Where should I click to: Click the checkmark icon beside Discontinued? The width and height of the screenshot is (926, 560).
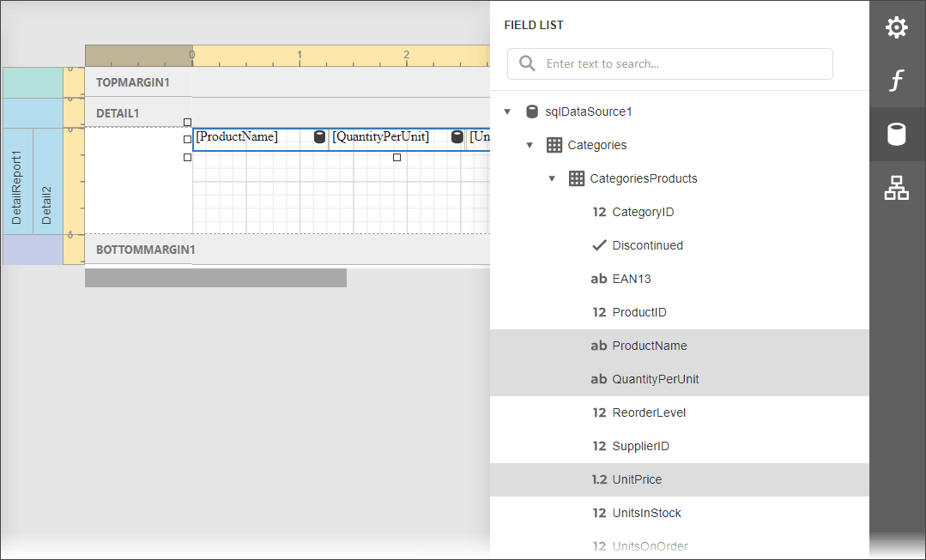598,245
